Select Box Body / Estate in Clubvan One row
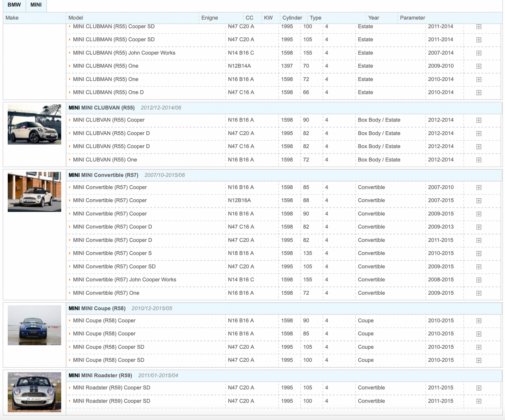This screenshot has width=505, height=420. click(379, 160)
